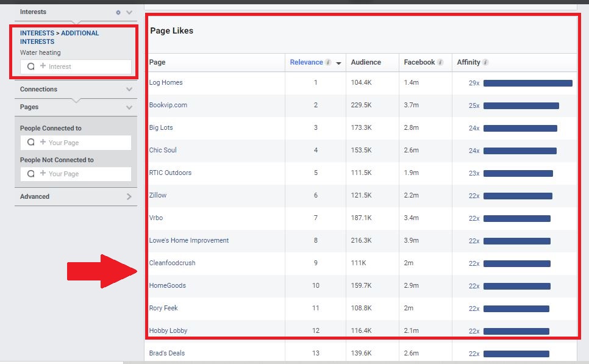Image resolution: width=589 pixels, height=364 pixels.
Task: Select the 229.5K audience value
Action: 361,105
